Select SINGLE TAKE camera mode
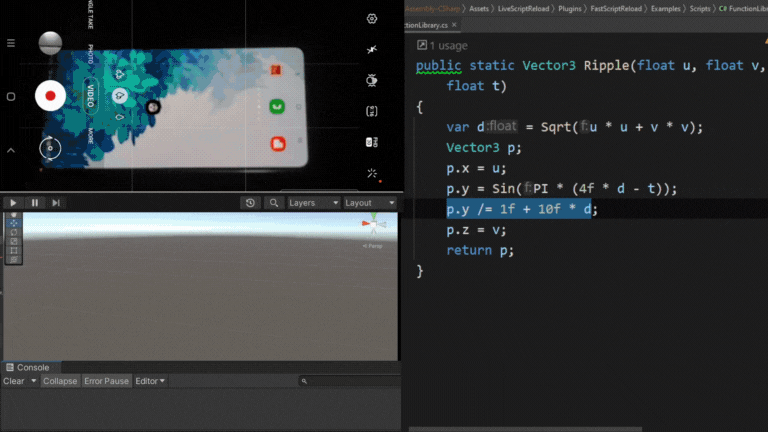The width and height of the screenshot is (768, 432). [x=91, y=14]
